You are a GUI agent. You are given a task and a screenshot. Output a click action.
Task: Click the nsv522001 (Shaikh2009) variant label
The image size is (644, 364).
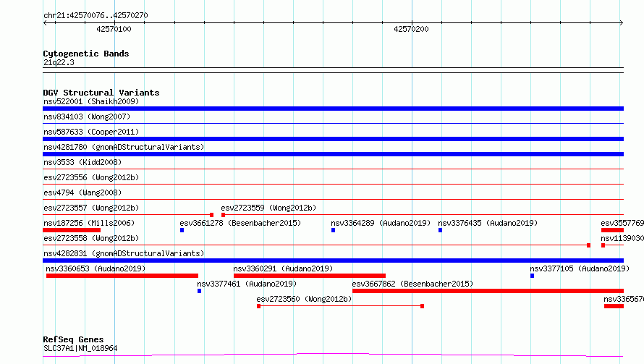(91, 101)
